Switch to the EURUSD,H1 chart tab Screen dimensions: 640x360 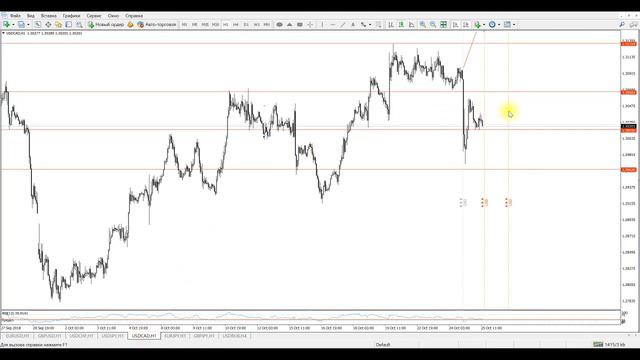tap(18, 336)
